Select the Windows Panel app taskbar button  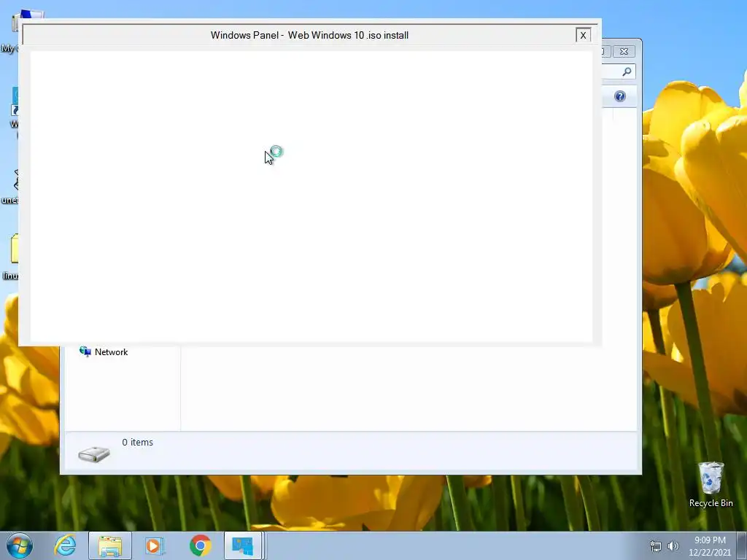pyautogui.click(x=243, y=546)
